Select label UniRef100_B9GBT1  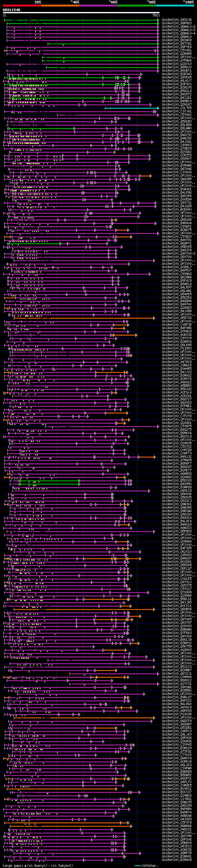(176, 71)
